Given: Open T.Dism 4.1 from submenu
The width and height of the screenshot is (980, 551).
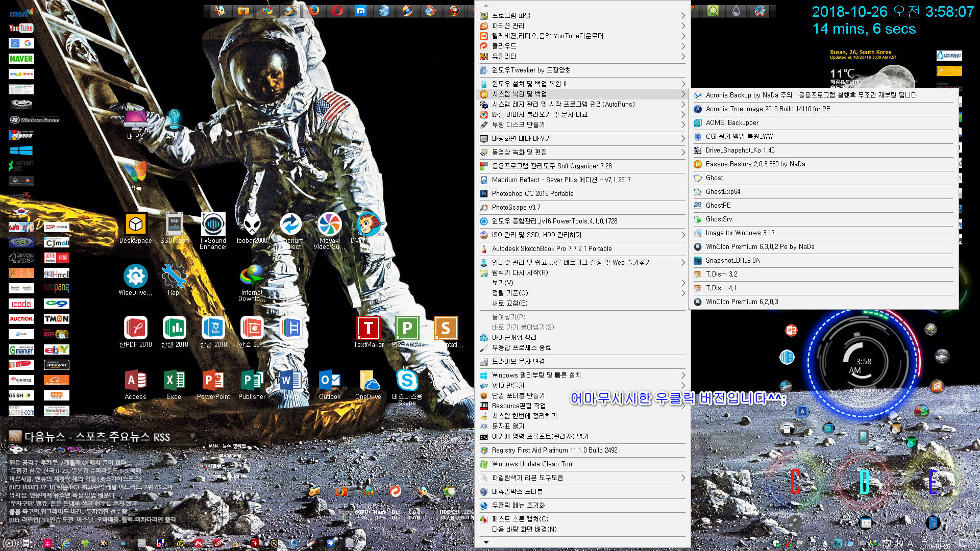Looking at the screenshot, I should (823, 288).
